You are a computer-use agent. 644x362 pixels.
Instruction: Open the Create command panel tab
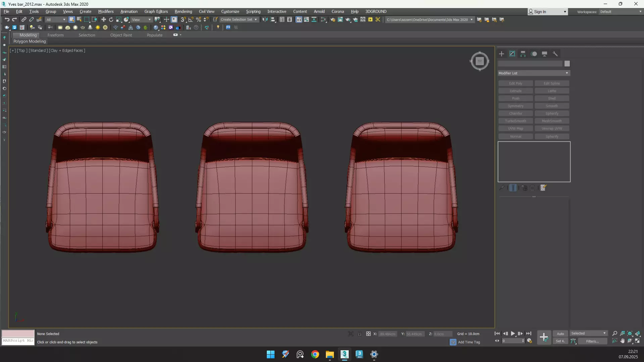501,54
